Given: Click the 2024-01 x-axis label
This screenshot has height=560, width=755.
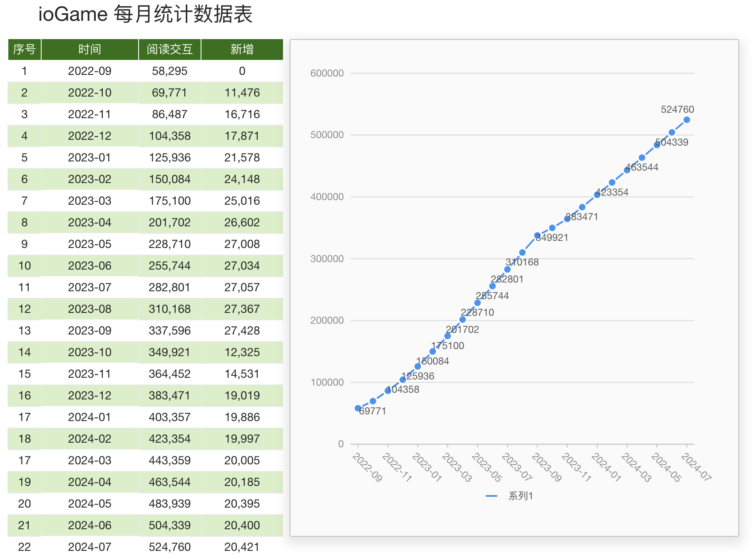Looking at the screenshot, I should point(606,467).
